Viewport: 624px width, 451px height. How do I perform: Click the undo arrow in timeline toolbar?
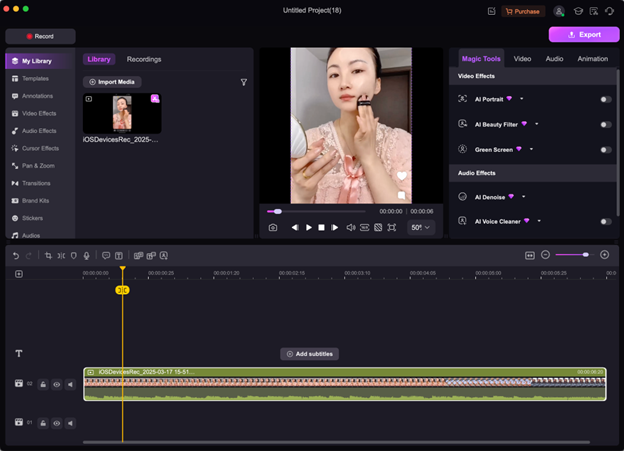click(16, 256)
